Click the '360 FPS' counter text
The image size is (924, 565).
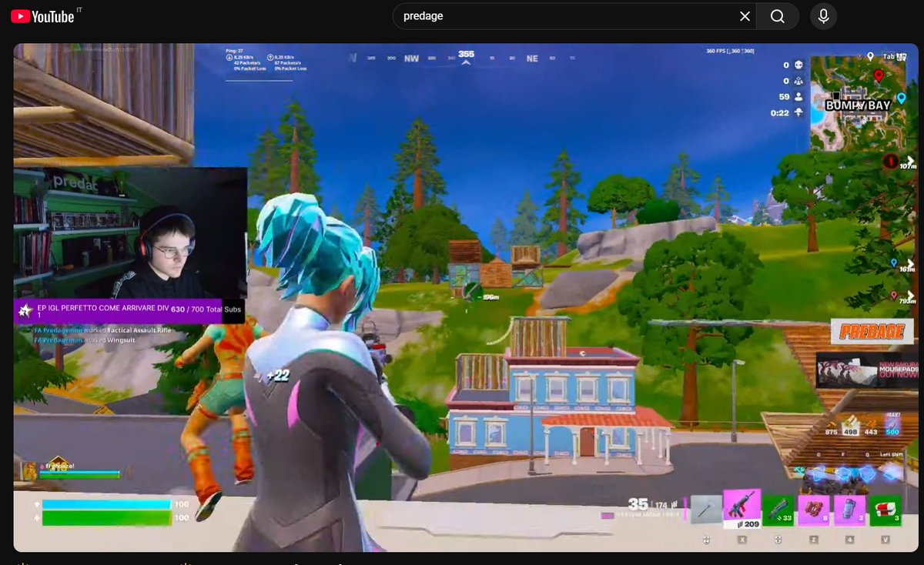pos(730,51)
